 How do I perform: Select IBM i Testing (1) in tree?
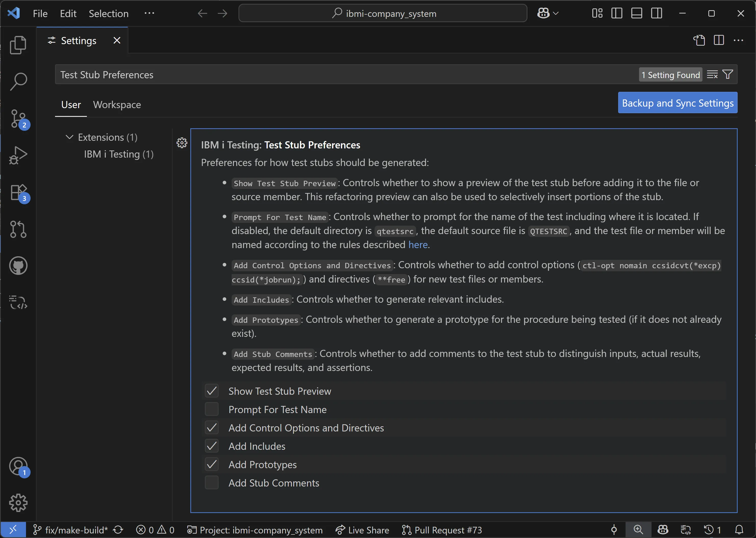[x=118, y=154]
